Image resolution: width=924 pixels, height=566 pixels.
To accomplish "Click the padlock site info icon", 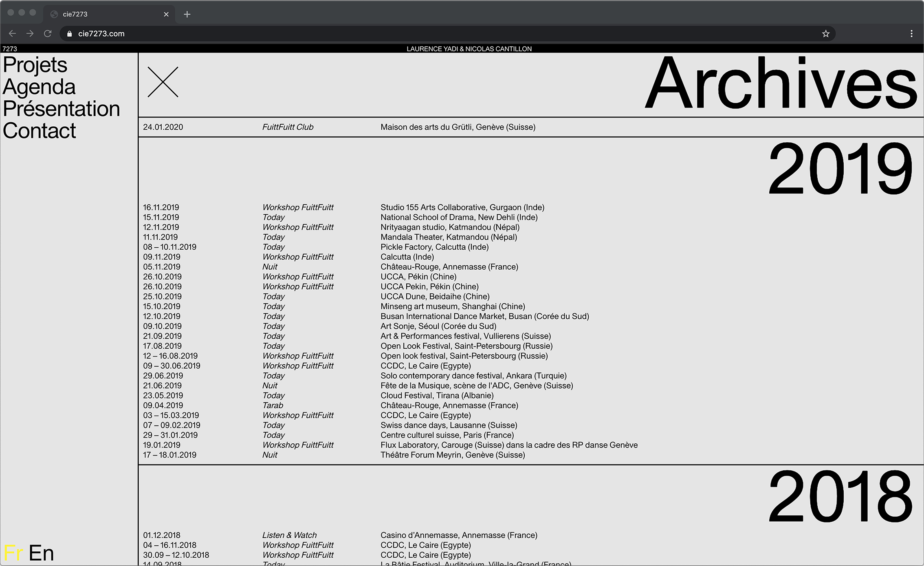I will [x=69, y=34].
